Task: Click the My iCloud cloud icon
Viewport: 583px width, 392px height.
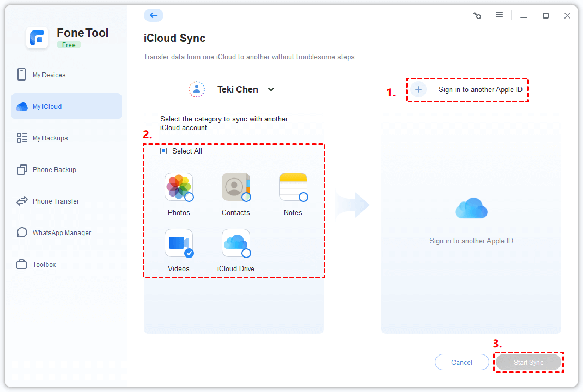Action: pyautogui.click(x=22, y=107)
